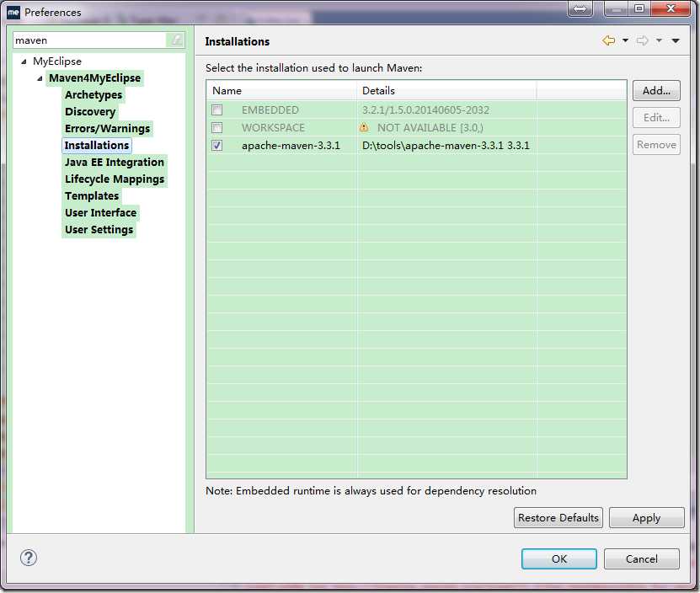700x593 pixels.
Task: Open the help question mark icon
Action: [x=29, y=558]
